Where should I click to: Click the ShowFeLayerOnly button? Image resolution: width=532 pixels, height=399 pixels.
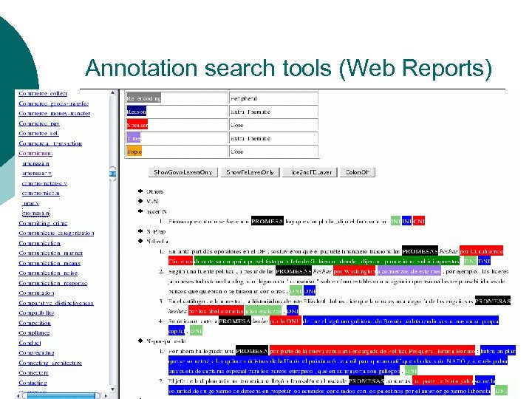pos(250,172)
